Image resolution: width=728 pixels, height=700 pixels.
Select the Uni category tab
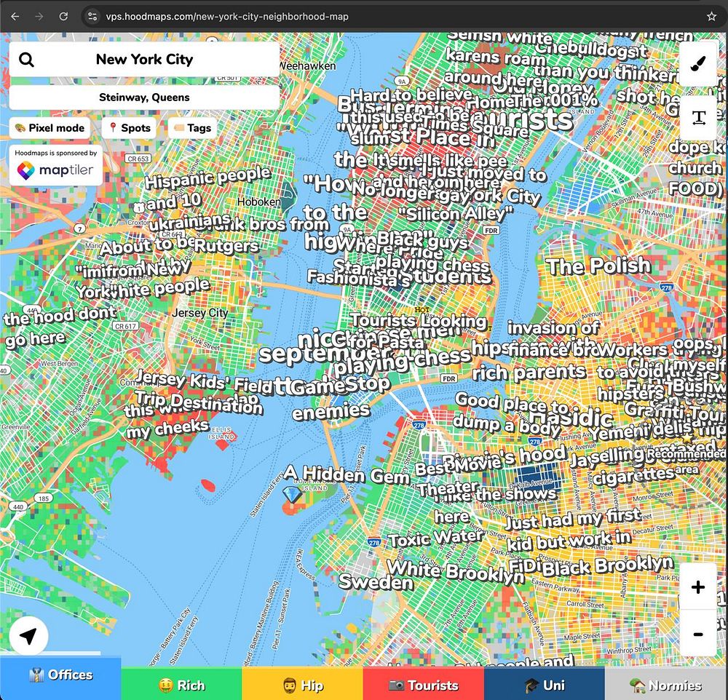click(x=544, y=685)
